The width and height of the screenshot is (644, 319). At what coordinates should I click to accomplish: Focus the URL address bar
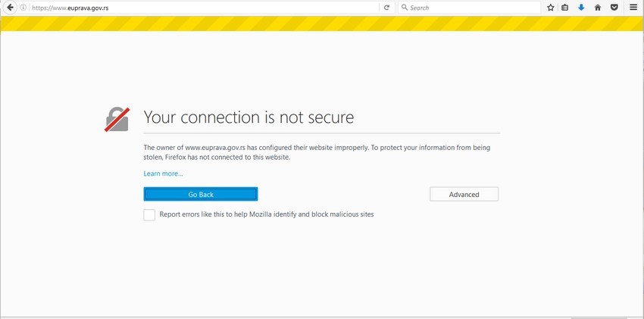(x=197, y=8)
